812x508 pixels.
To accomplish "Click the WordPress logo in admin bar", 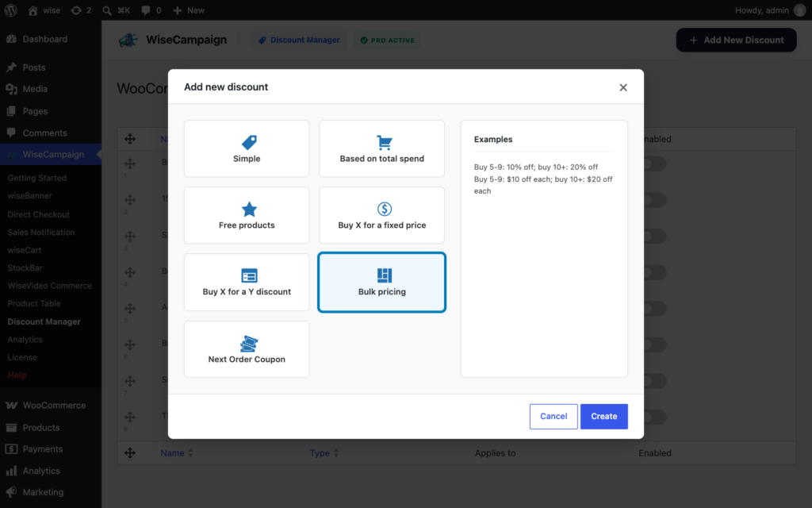I will coord(11,10).
